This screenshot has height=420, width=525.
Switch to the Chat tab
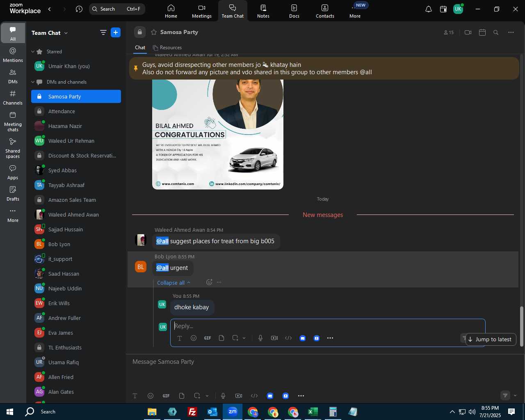tap(140, 48)
